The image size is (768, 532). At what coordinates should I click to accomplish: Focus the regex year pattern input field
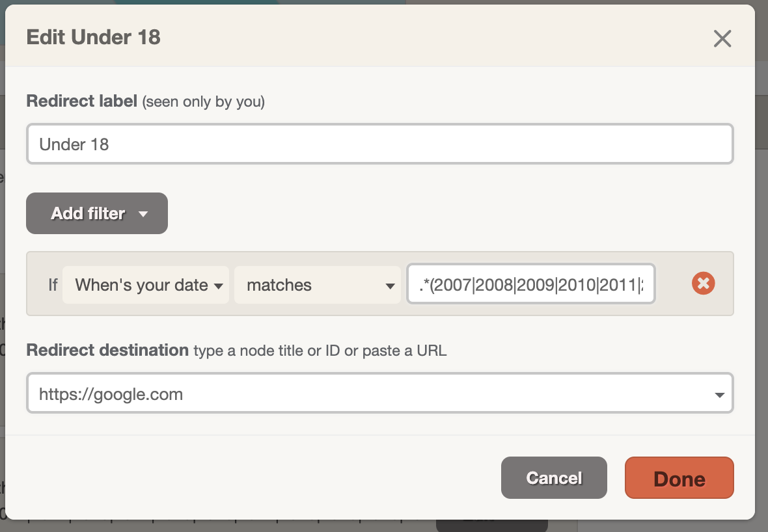pyautogui.click(x=531, y=284)
